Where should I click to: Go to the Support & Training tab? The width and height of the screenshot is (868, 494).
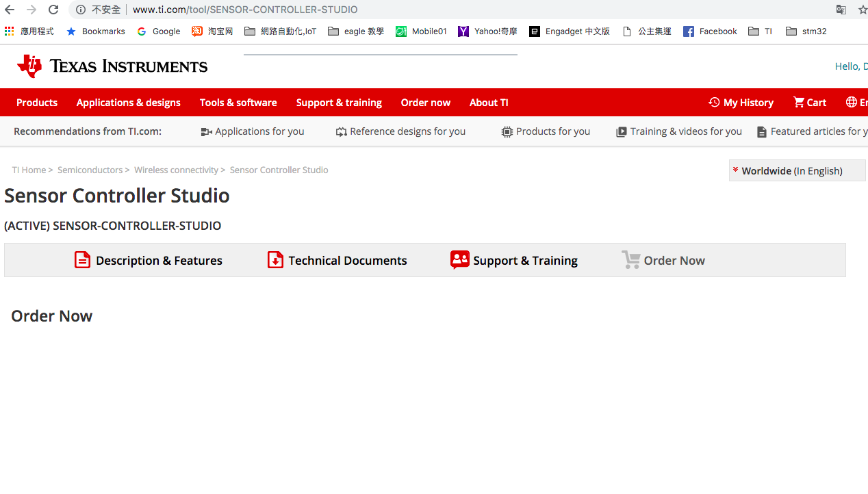pos(514,260)
